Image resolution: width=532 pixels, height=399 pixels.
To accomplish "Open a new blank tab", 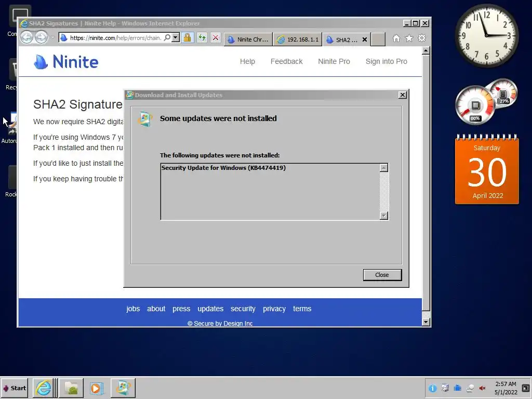I will click(378, 39).
